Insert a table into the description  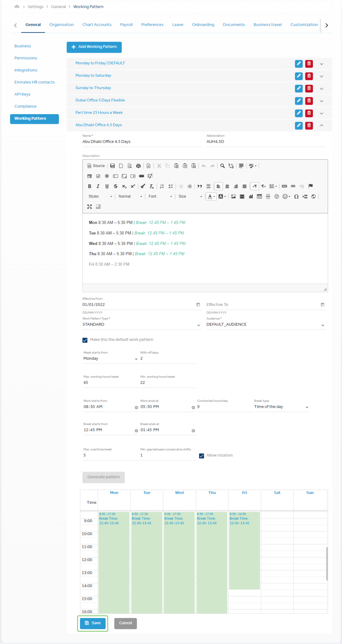point(259,197)
